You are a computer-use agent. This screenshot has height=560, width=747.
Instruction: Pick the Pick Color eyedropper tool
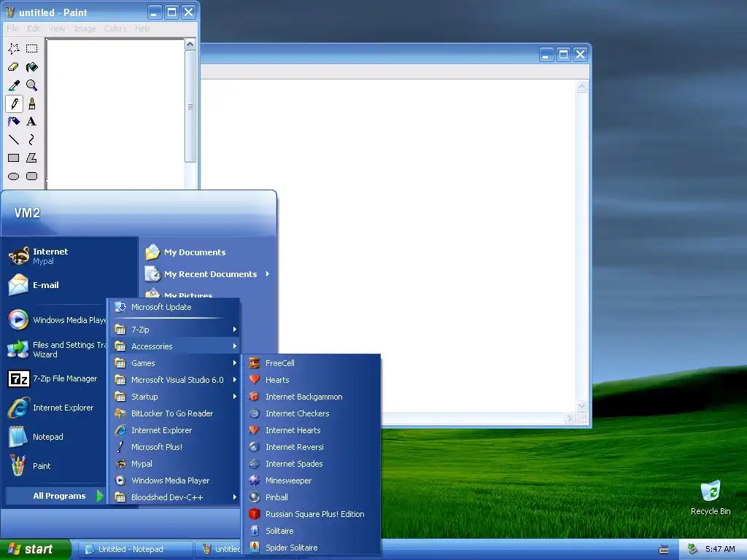click(x=14, y=85)
